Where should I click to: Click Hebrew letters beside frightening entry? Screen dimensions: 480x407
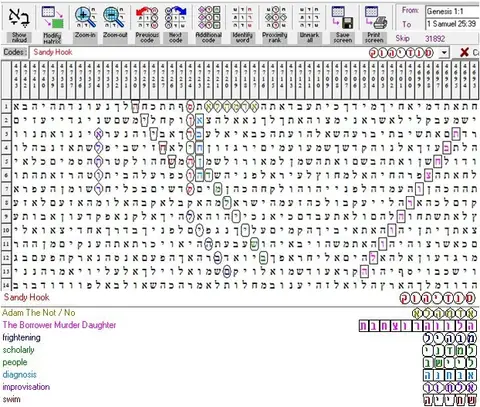point(450,338)
